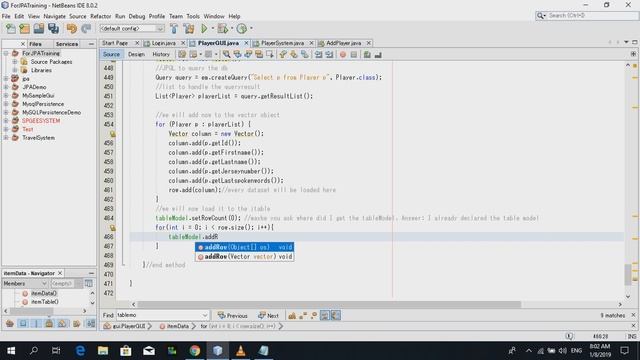Toggle Match Case in Find bar

pyautogui.click(x=292, y=316)
